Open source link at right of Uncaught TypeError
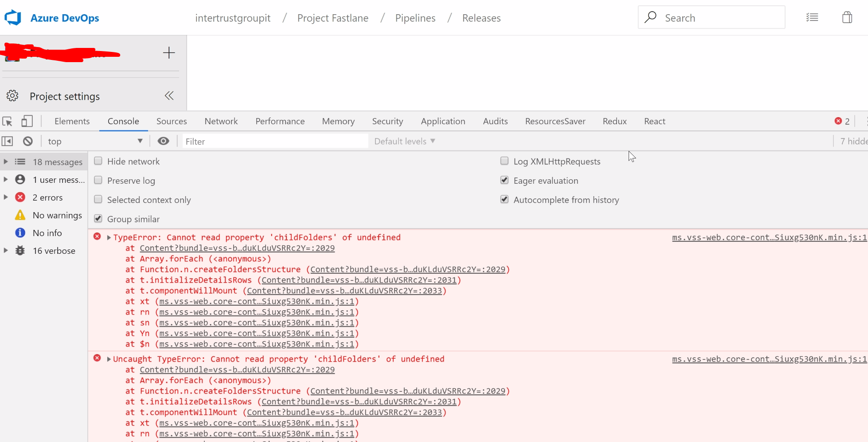Image resolution: width=868 pixels, height=442 pixels. [x=769, y=359]
